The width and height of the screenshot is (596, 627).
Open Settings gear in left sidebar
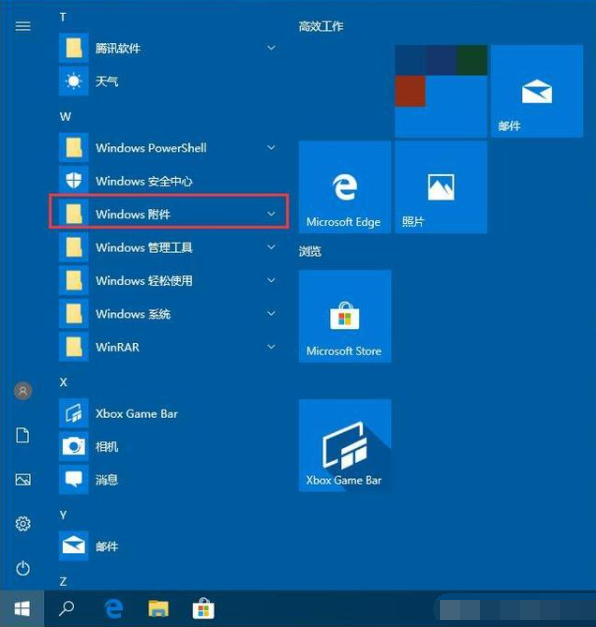tap(23, 523)
